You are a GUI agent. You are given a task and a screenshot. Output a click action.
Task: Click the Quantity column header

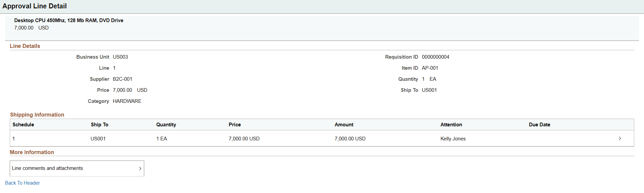click(x=166, y=125)
